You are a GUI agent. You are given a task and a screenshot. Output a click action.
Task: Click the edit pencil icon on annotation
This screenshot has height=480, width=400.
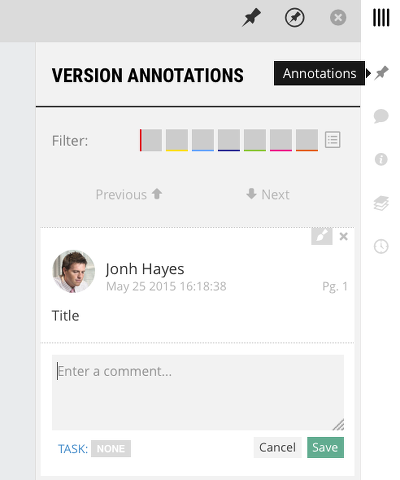point(322,236)
